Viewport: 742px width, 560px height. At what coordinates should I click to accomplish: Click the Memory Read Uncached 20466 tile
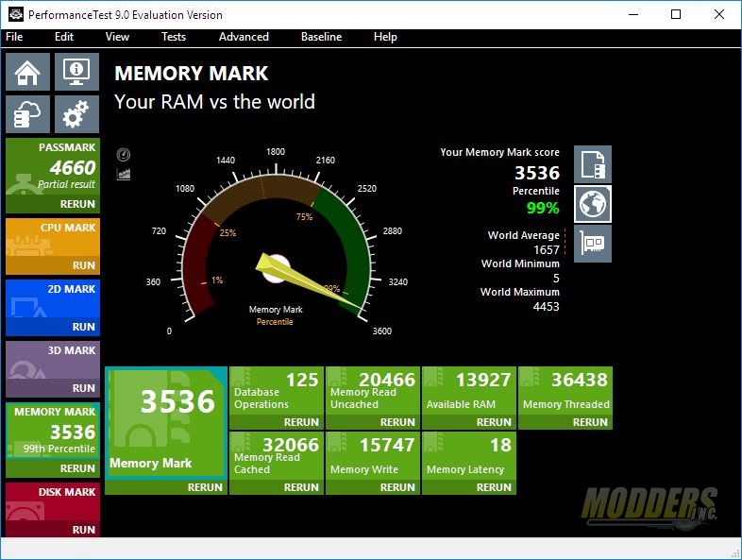click(x=373, y=391)
